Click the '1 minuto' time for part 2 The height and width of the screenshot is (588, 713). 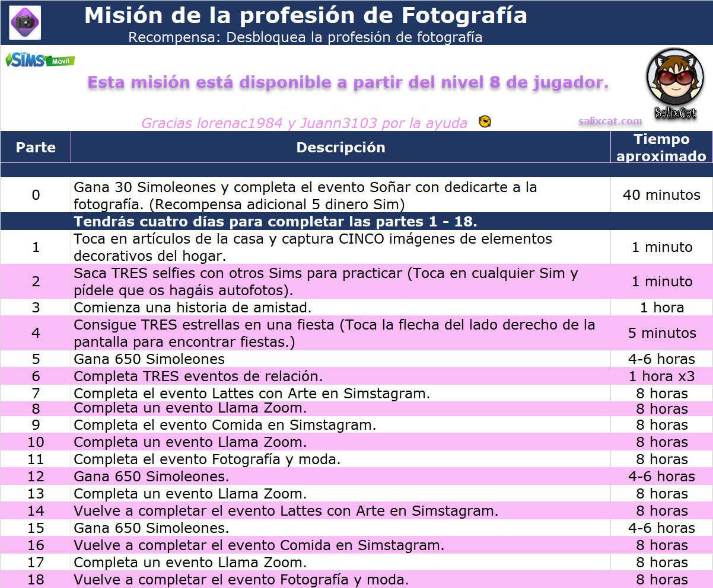click(x=661, y=282)
